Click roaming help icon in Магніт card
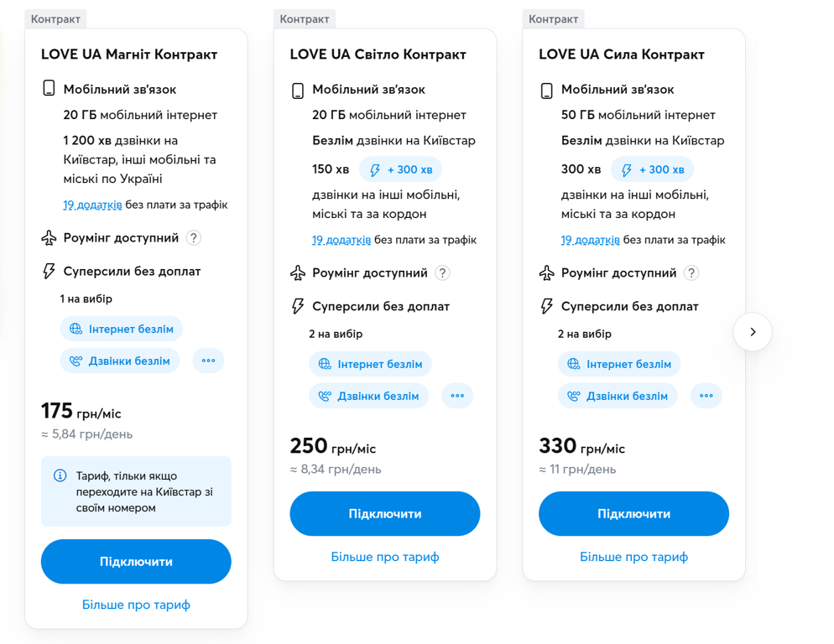The height and width of the screenshot is (644, 834). click(193, 238)
